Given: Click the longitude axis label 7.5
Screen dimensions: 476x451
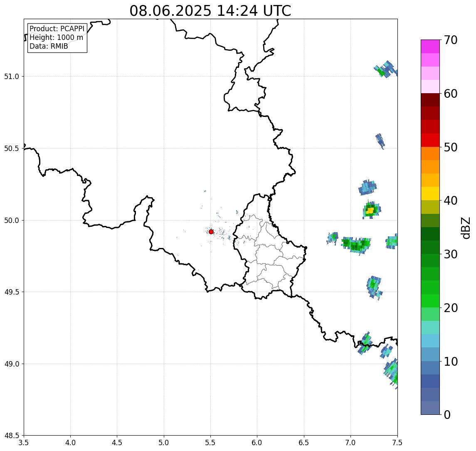Looking at the screenshot, I should [397, 443].
